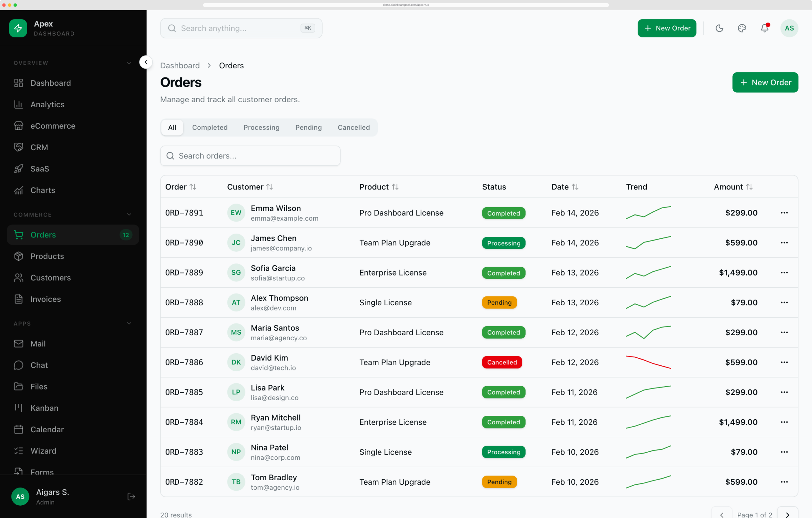Open notifications bell icon
The image size is (812, 518).
764,28
